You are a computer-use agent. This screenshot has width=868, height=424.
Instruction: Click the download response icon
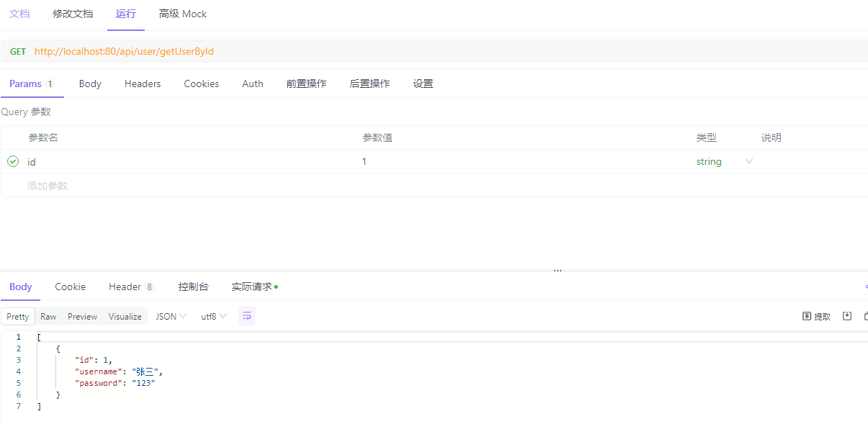(847, 316)
